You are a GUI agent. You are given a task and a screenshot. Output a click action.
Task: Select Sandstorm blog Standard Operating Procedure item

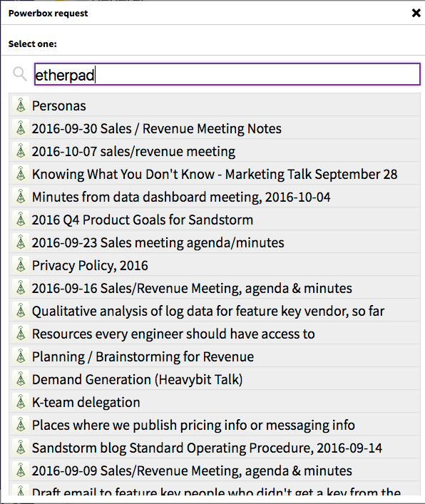(215, 448)
